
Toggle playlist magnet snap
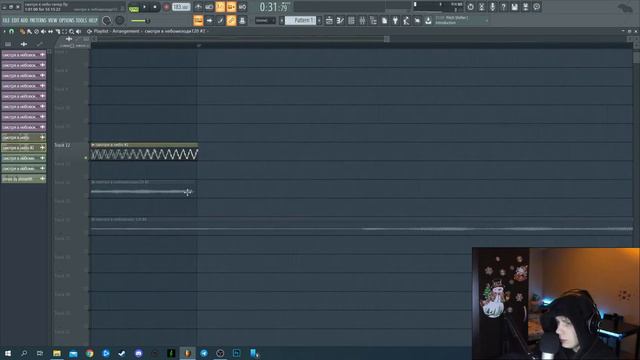coord(12,31)
